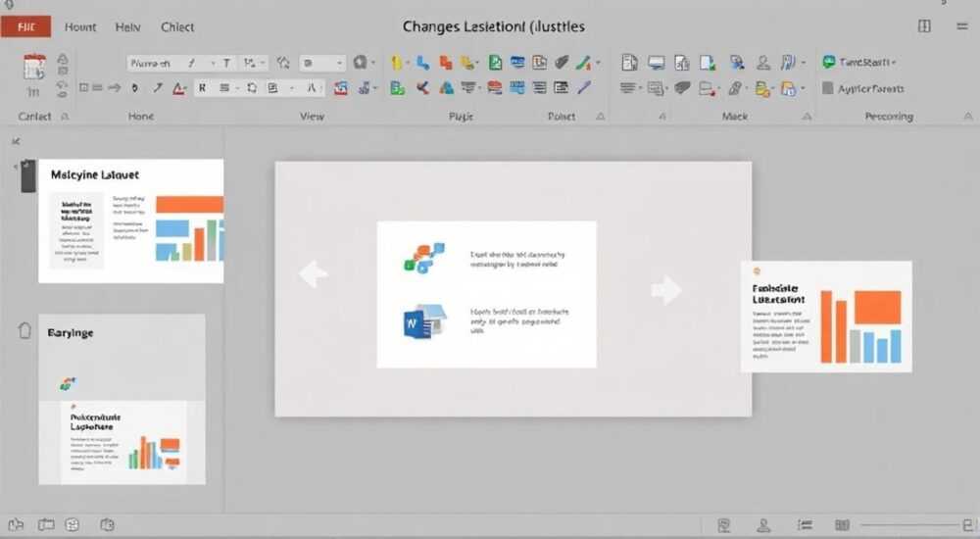Switch to the Hount ribbon tab

80,26
